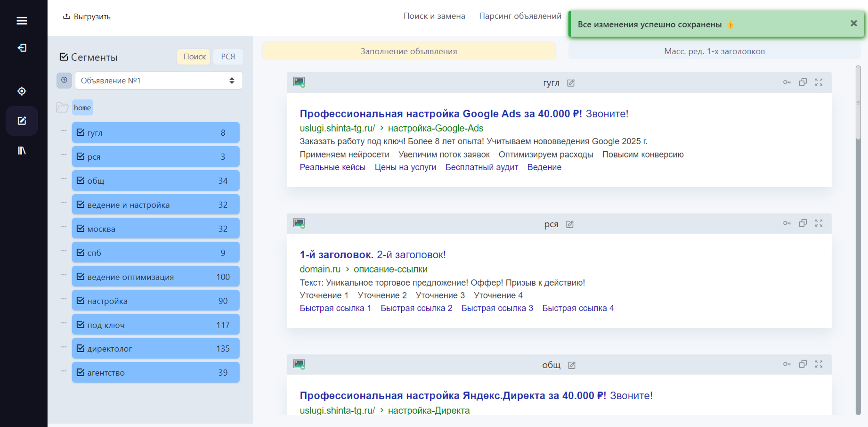Click the key icon on рся ad
The width and height of the screenshot is (868, 427).
(787, 223)
